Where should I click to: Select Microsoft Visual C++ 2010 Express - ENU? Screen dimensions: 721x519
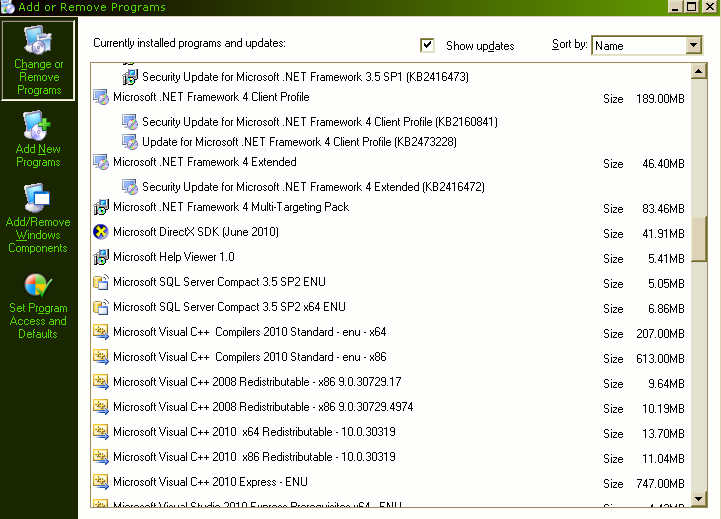pos(210,482)
